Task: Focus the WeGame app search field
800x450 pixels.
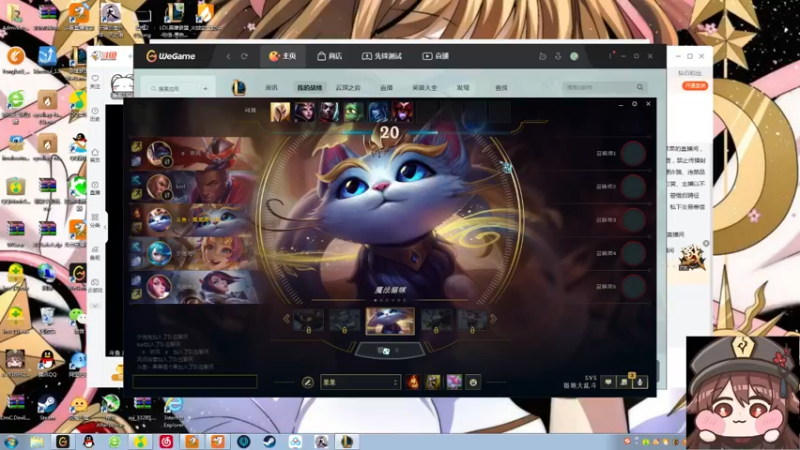Action: coord(173,89)
